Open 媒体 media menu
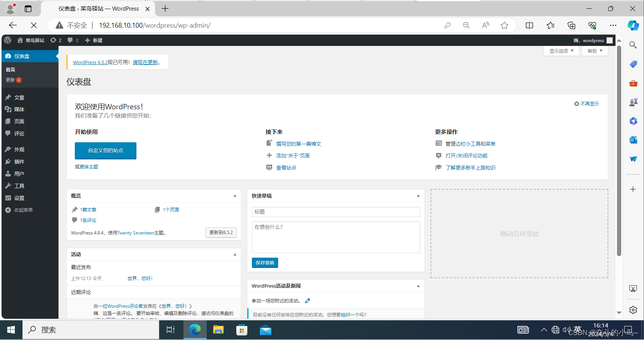Image resolution: width=644 pixels, height=340 pixels. click(x=30, y=109)
